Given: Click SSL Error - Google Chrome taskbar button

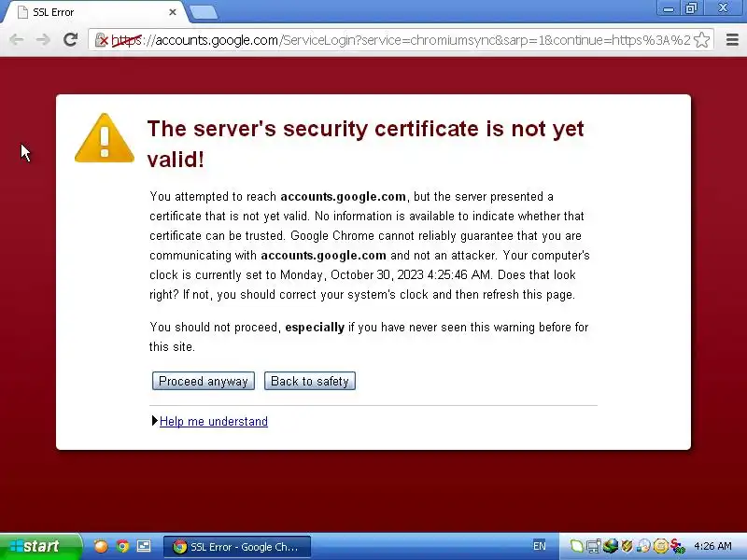Looking at the screenshot, I should tap(237, 547).
